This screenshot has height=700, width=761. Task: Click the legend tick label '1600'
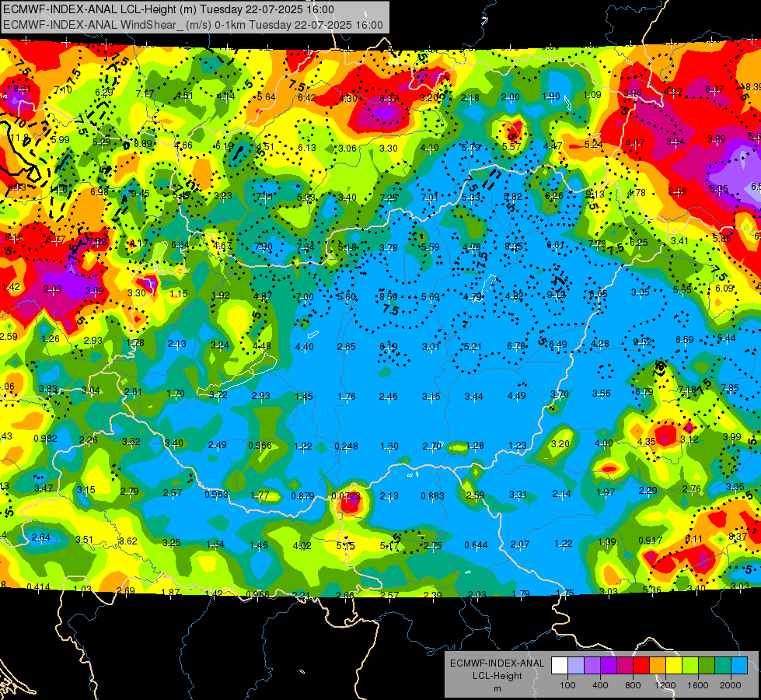697,685
